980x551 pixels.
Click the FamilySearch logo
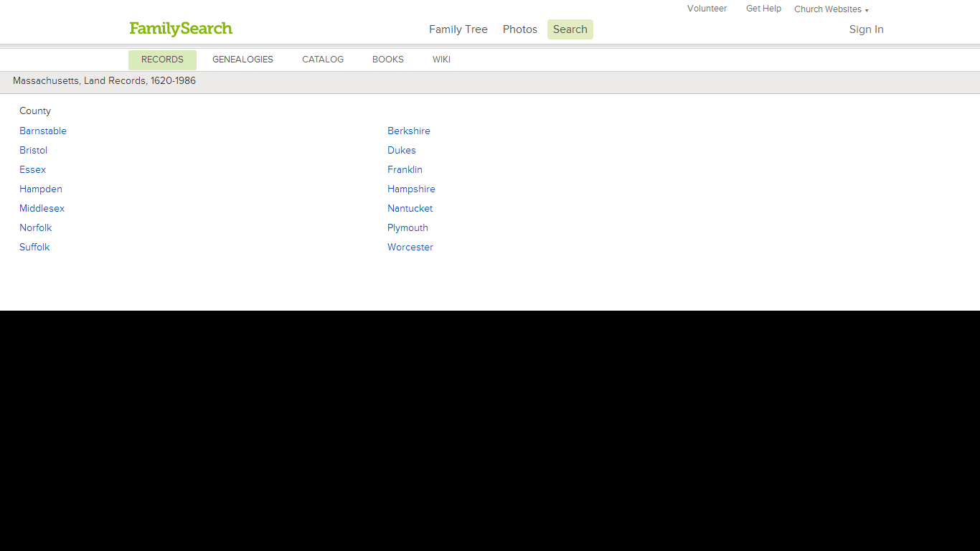(x=181, y=29)
